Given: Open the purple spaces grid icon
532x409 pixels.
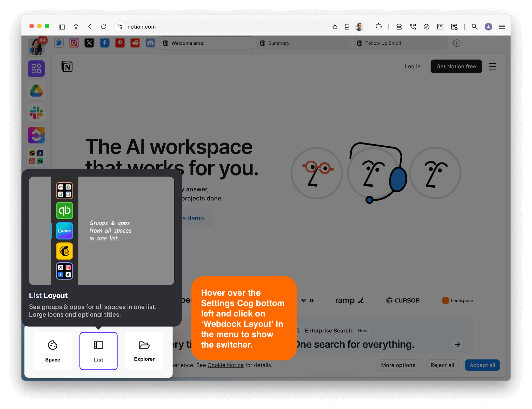Looking at the screenshot, I should tap(36, 69).
